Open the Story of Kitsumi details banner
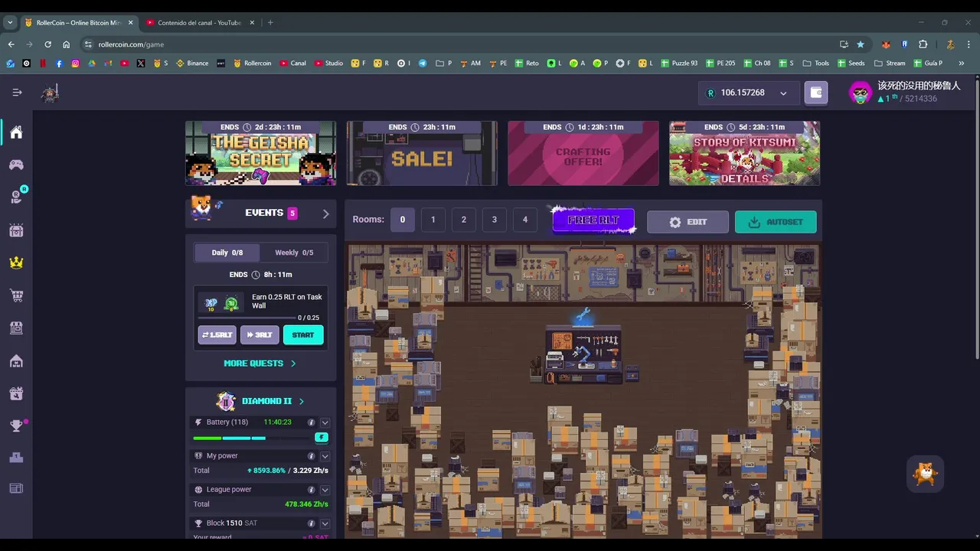The width and height of the screenshot is (980, 551). coord(745,153)
